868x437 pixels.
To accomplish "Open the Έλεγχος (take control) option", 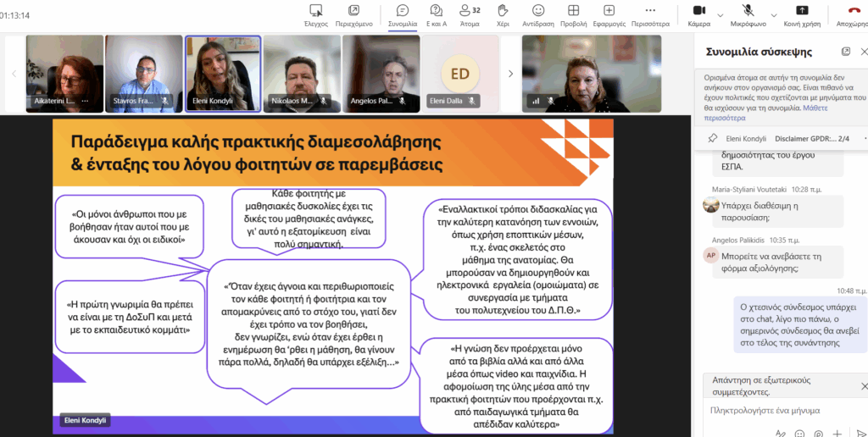I will [316, 13].
